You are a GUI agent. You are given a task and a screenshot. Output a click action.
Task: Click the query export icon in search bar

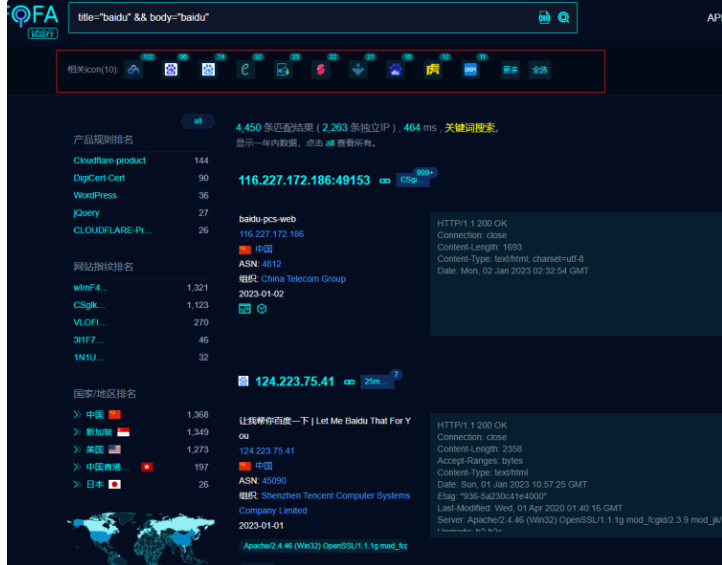544,17
